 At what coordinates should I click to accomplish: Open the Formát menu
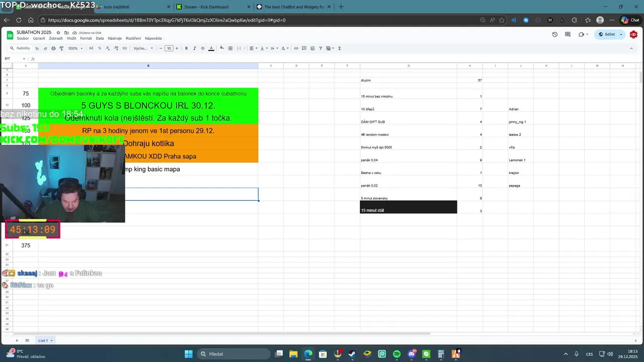pos(86,38)
